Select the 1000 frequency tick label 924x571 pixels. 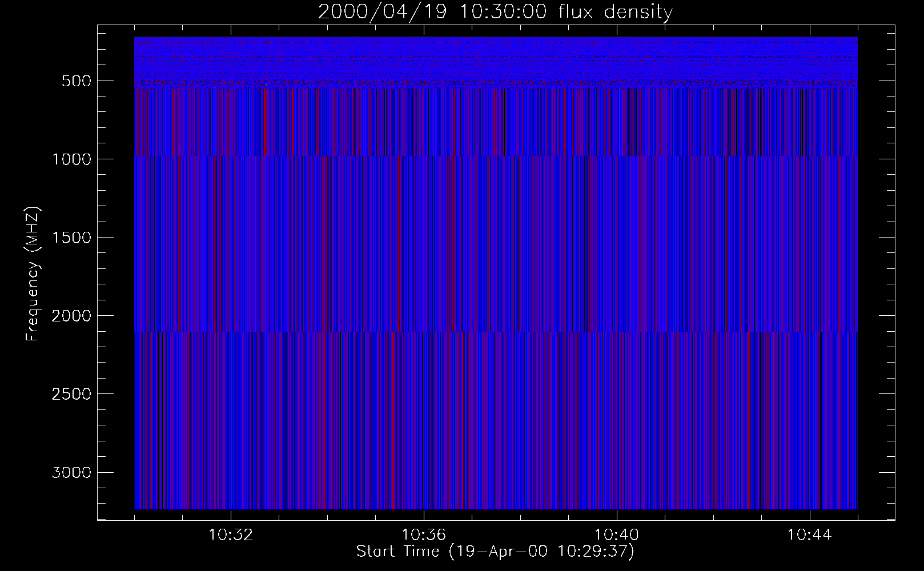pos(71,159)
